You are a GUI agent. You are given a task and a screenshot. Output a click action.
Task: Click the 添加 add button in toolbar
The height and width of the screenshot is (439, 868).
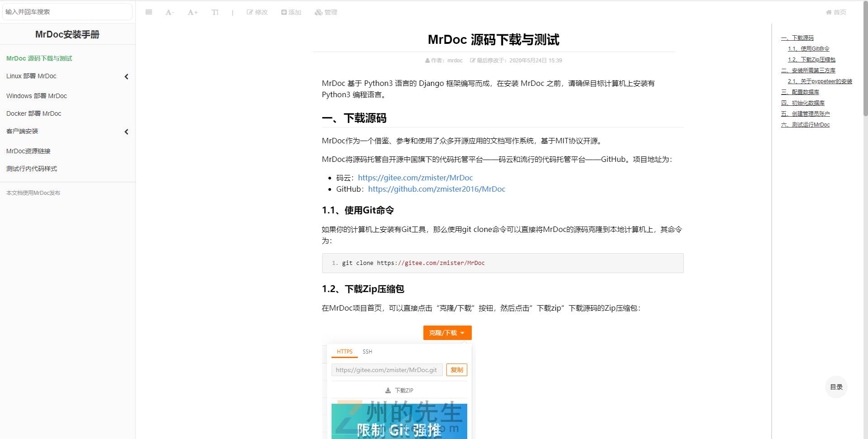pyautogui.click(x=291, y=12)
